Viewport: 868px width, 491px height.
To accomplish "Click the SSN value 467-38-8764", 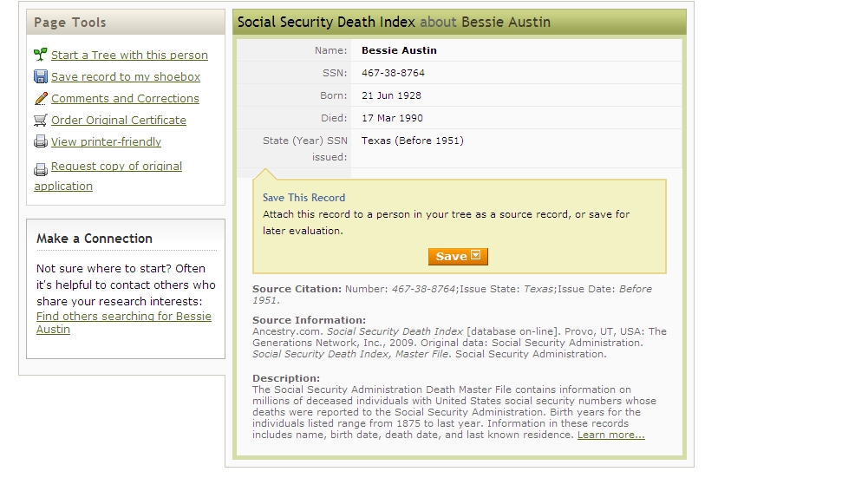I will click(x=393, y=73).
